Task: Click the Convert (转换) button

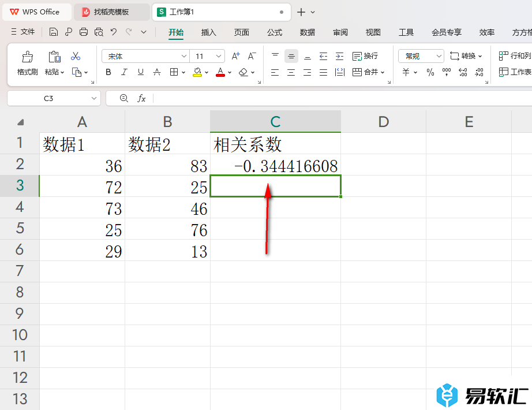Action: (466, 56)
